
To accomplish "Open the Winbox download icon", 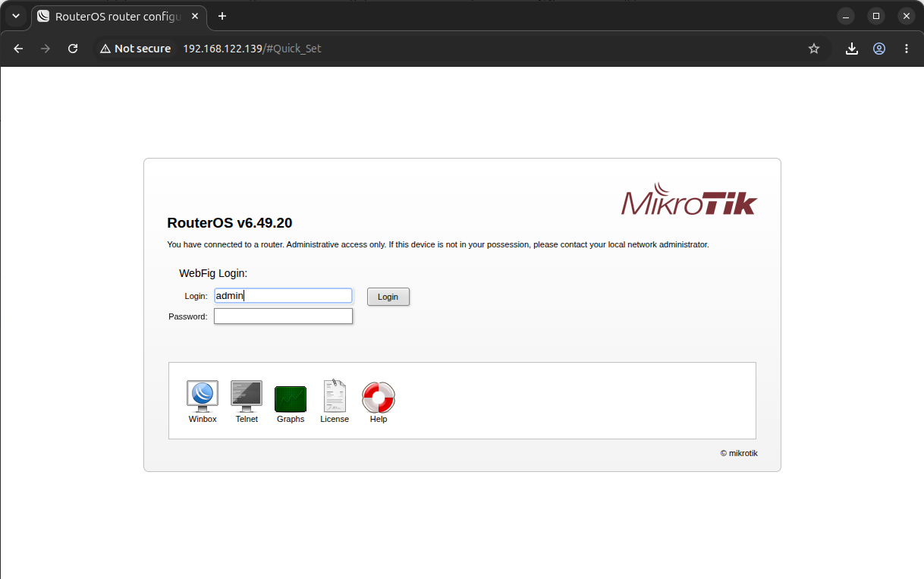I will [203, 397].
